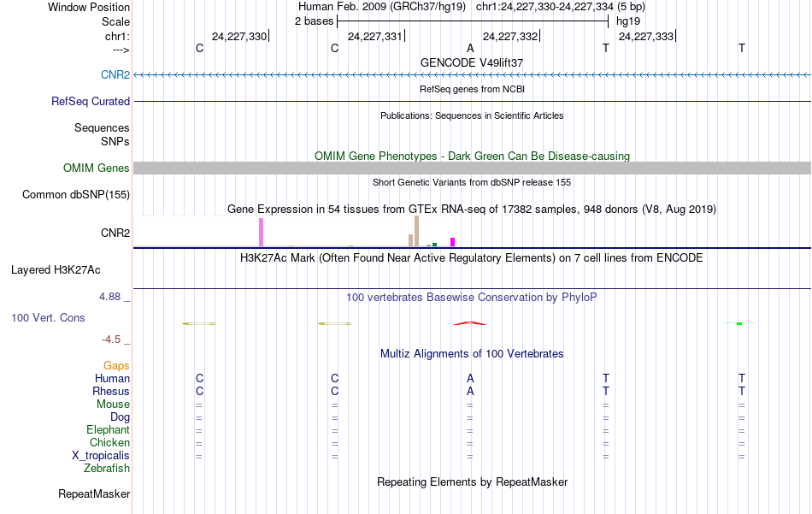Viewport: 812px width, 514px height.
Task: Click the Dog species label
Action: [x=120, y=417]
